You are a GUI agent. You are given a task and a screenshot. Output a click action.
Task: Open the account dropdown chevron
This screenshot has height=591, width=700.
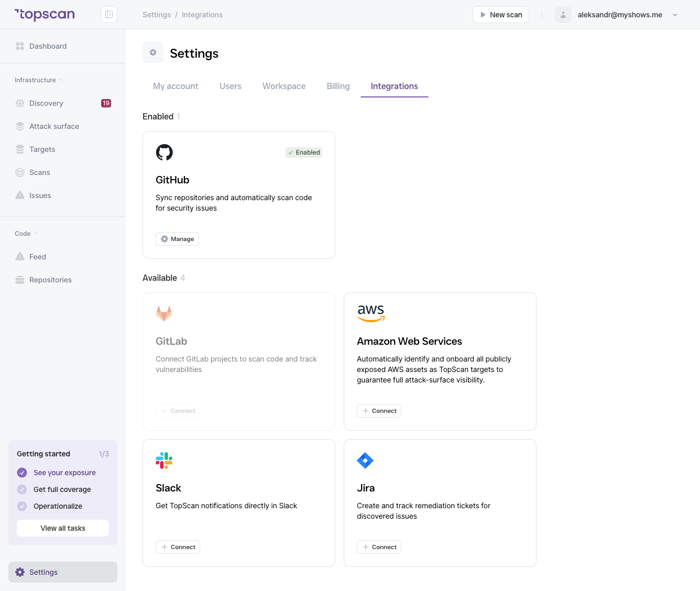675,15
